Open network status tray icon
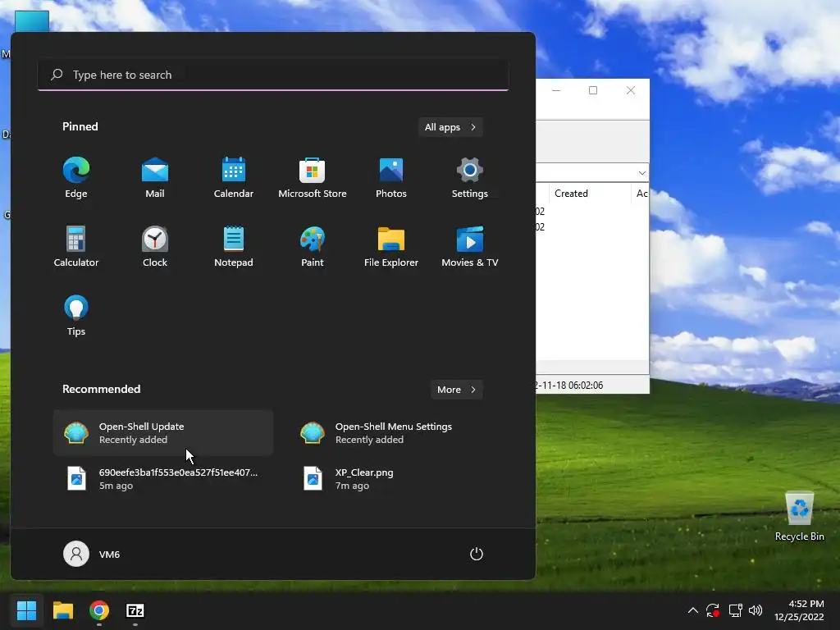This screenshot has width=840, height=630. [735, 610]
